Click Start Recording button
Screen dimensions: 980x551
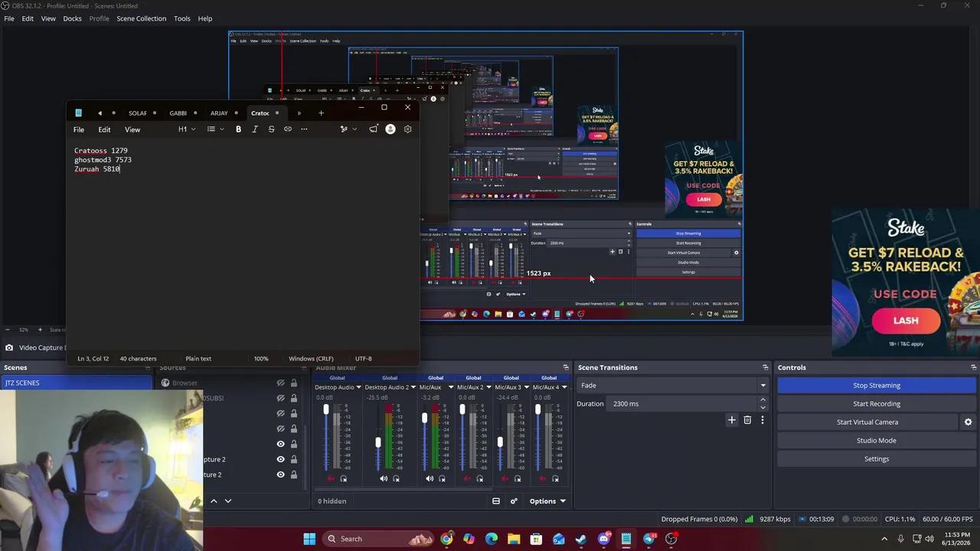pos(876,403)
